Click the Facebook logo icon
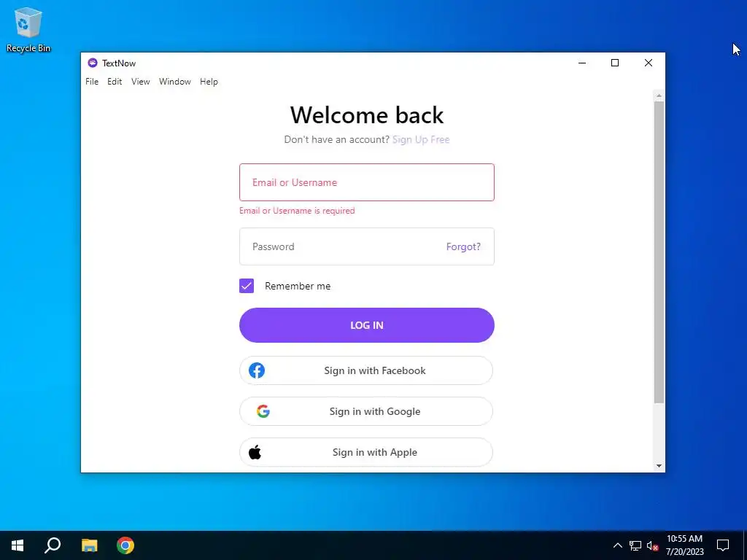This screenshot has height=560, width=747. (x=257, y=370)
